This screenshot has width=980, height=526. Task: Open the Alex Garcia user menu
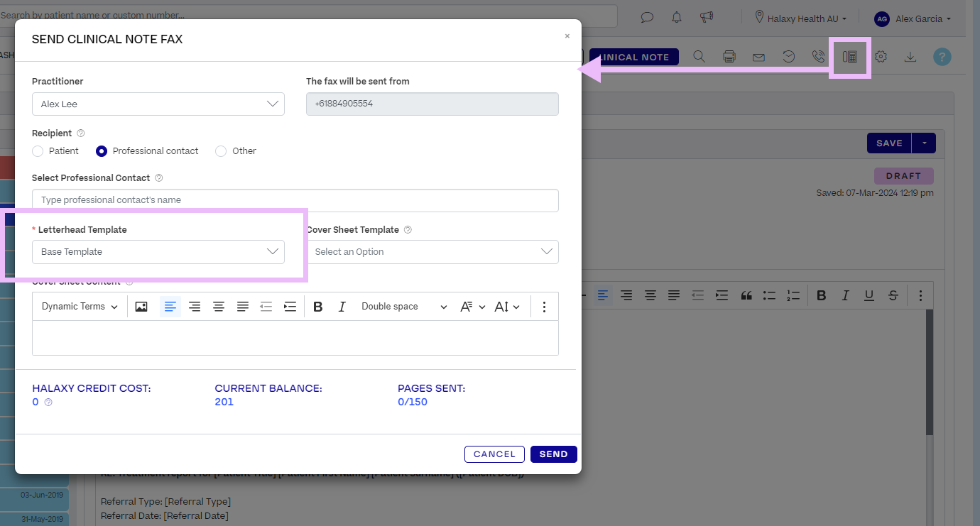click(x=913, y=18)
